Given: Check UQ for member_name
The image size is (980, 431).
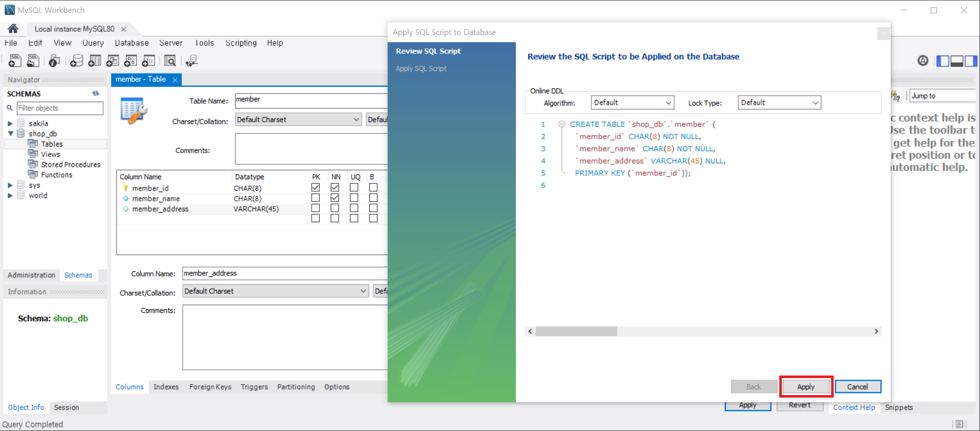Looking at the screenshot, I should [x=354, y=198].
